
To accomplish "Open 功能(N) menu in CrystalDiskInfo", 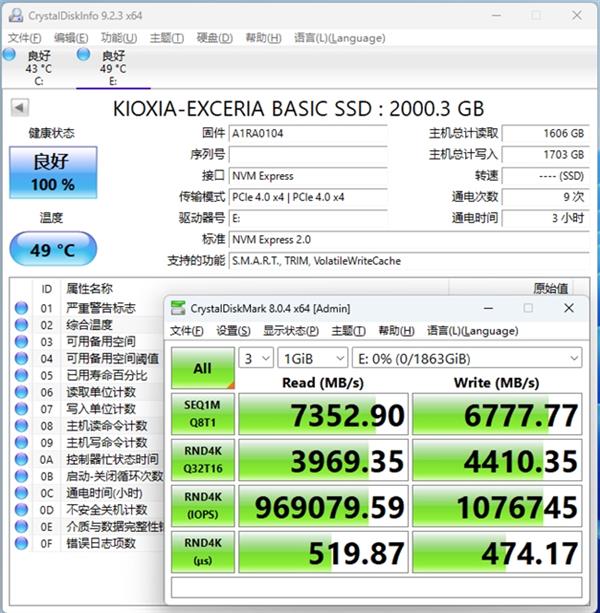I will [119, 37].
